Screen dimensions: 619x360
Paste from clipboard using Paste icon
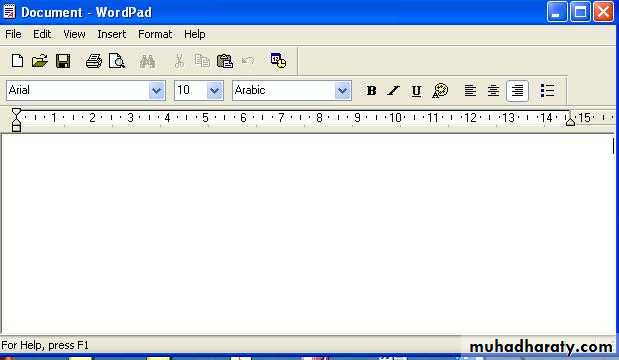point(225,61)
